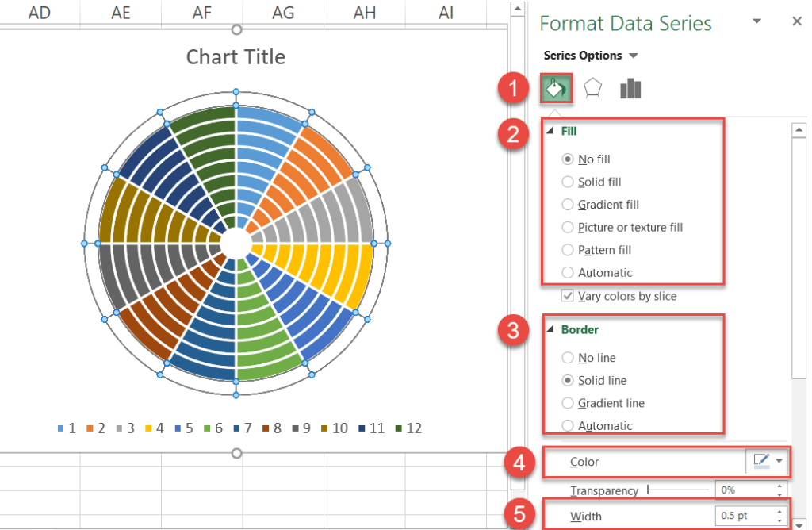Switch to the Effects pentagon icon
Screen dimensions: 812x530
point(592,88)
